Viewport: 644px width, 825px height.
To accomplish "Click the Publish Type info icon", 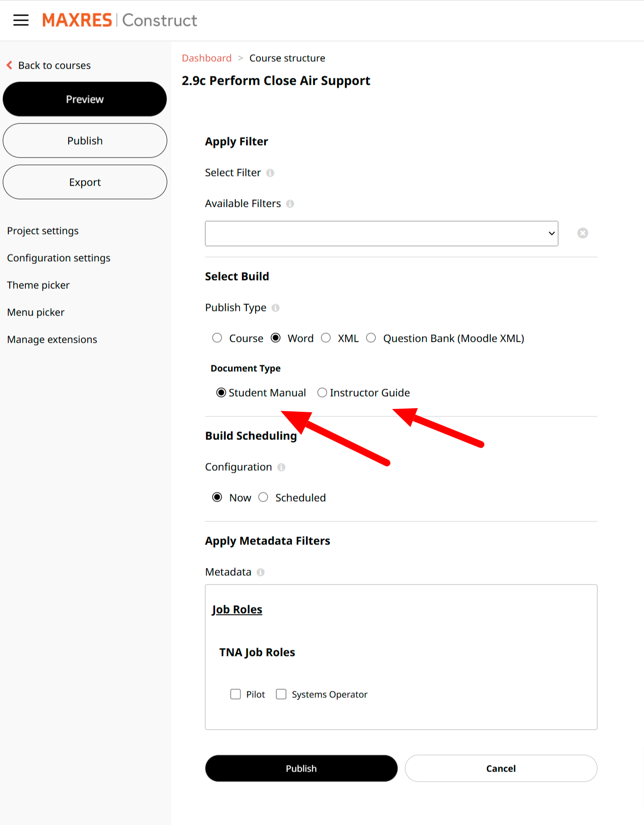I will [275, 308].
